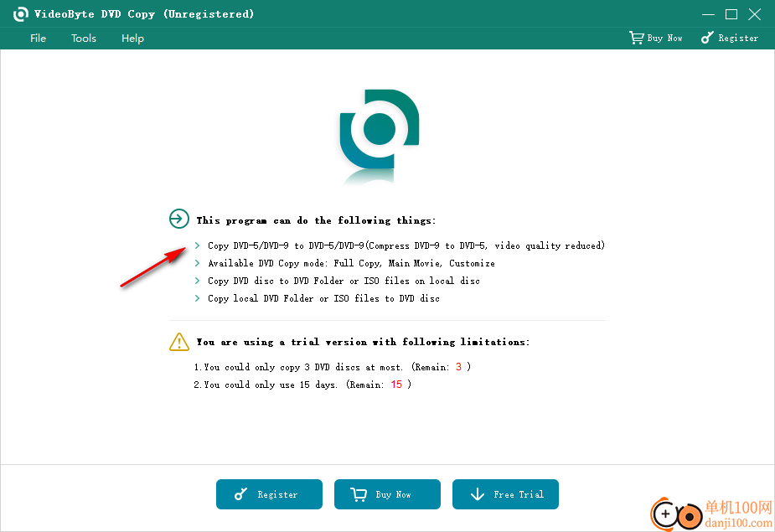Click text 'Copy DVD-5/DVD-9 to DVD-5/DVD-9(Compress DVD-9 to DVD-5...'
Screen dimensions: 775x532
[x=406, y=245]
